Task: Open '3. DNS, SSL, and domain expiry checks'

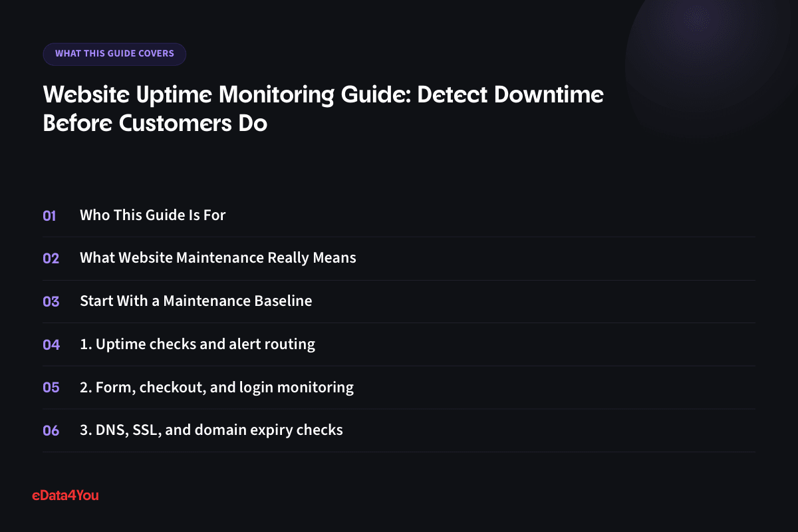Action: (x=211, y=430)
